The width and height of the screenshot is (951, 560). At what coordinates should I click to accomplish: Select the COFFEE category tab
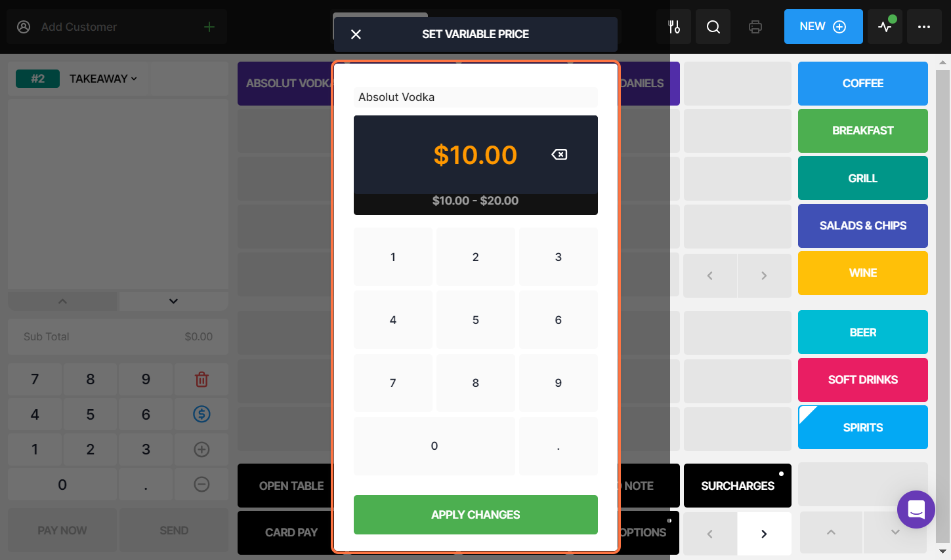pos(863,83)
